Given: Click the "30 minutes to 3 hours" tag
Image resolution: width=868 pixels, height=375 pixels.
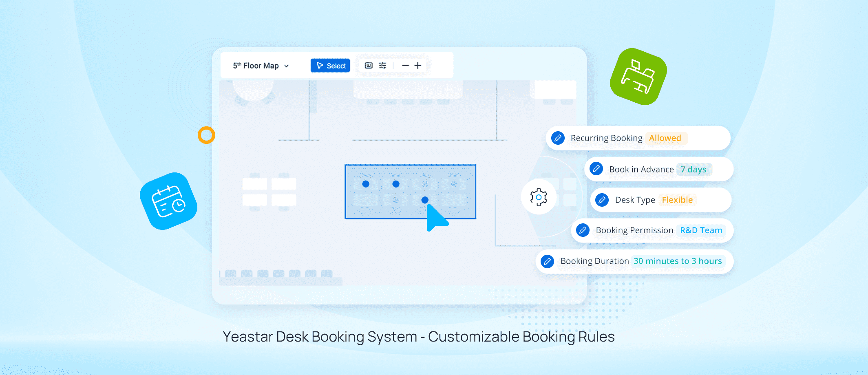Looking at the screenshot, I should point(678,261).
